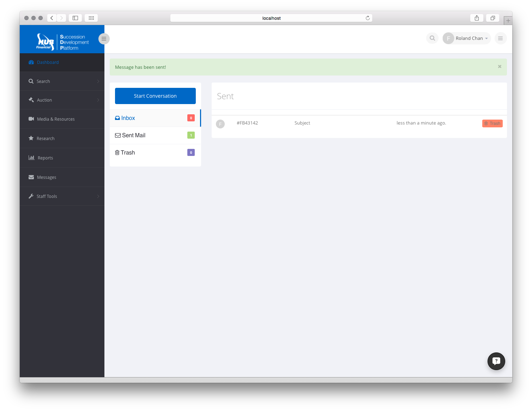
Task: Open the Reports section
Action: pyautogui.click(x=62, y=158)
